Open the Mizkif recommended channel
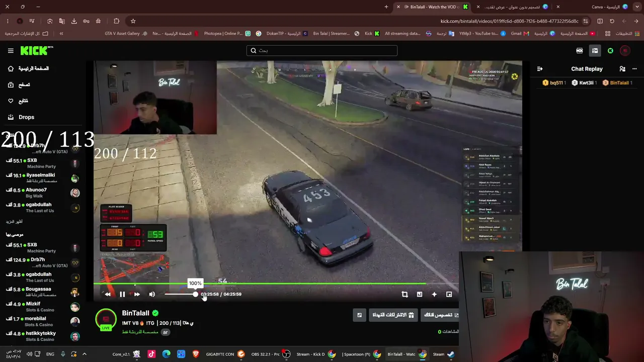 [x=43, y=307]
